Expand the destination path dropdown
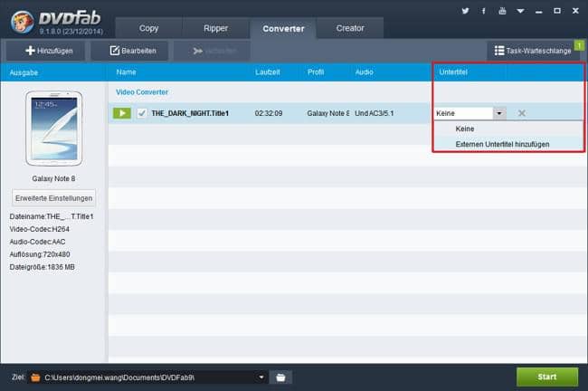588x391 pixels. [261, 377]
